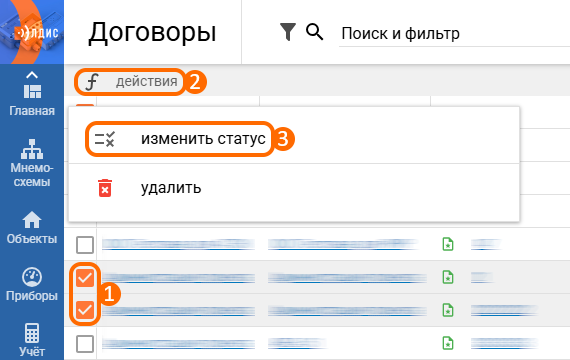
Task: Click the magnifier search icon
Action: pyautogui.click(x=314, y=32)
